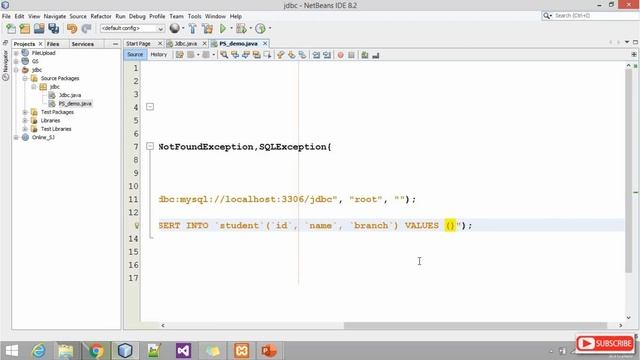Run the project with green play icon

(x=223, y=28)
